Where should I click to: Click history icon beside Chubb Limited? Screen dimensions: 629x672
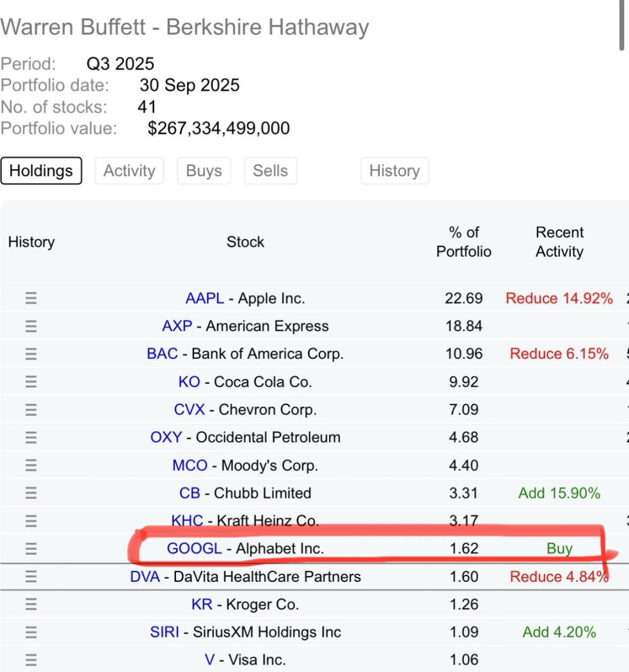[31, 493]
